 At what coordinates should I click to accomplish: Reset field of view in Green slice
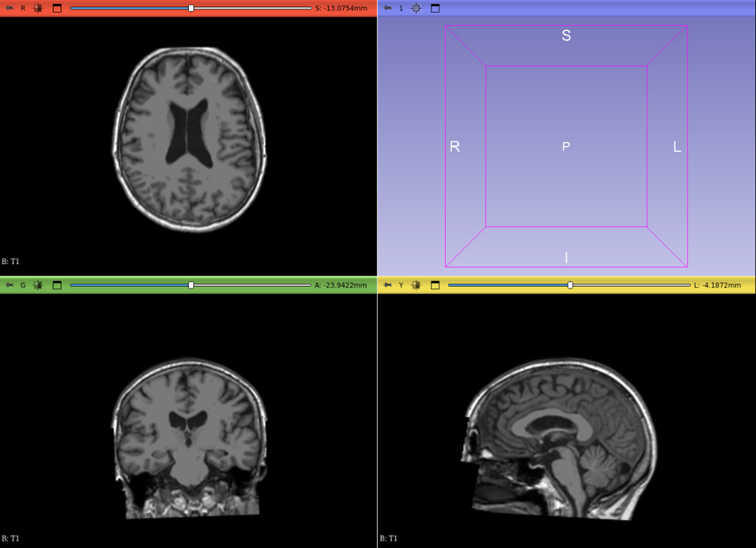pos(38,285)
